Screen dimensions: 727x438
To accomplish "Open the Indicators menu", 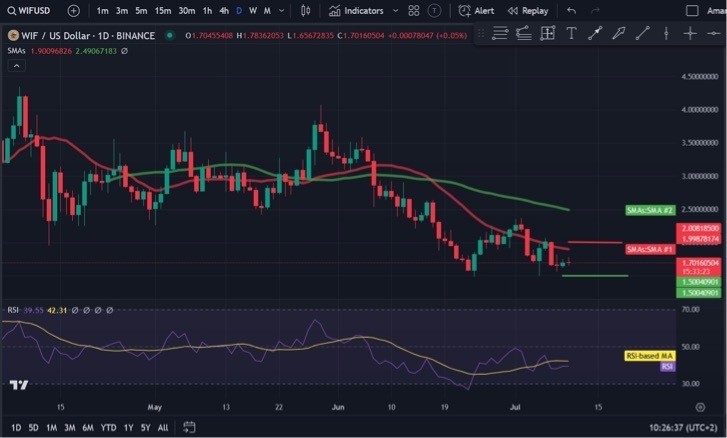I will (356, 10).
